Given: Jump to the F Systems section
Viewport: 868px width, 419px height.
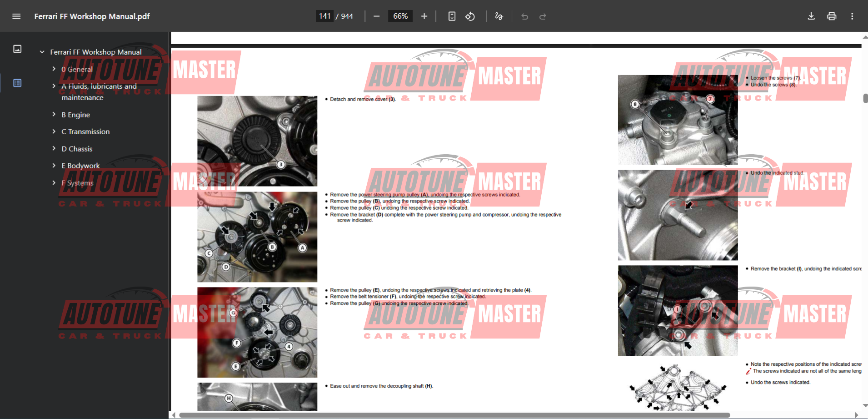Looking at the screenshot, I should click(77, 183).
